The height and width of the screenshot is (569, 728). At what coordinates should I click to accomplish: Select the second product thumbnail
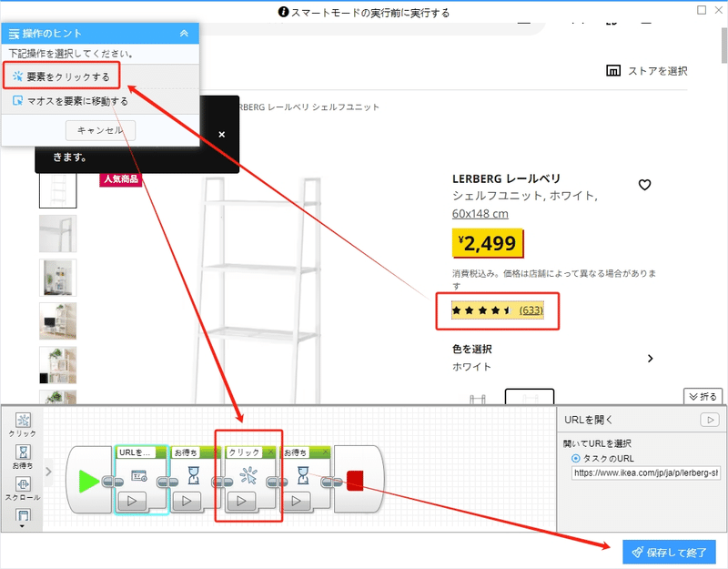tap(58, 234)
